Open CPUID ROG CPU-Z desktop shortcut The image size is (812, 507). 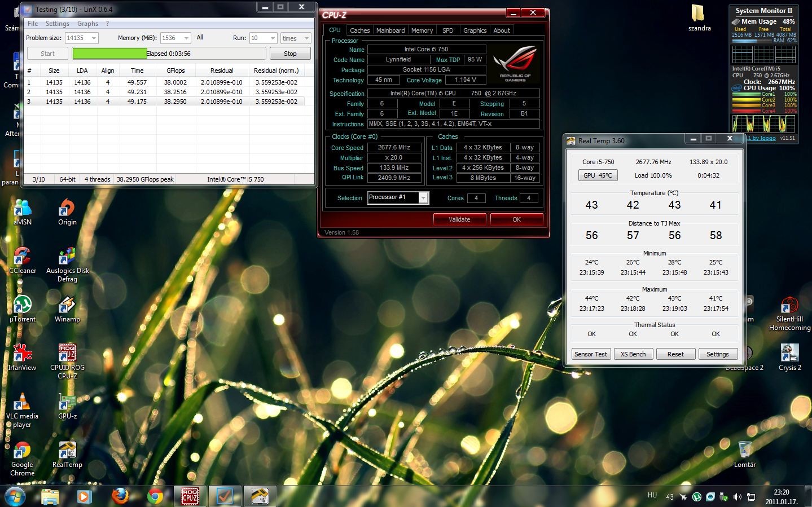tap(67, 362)
